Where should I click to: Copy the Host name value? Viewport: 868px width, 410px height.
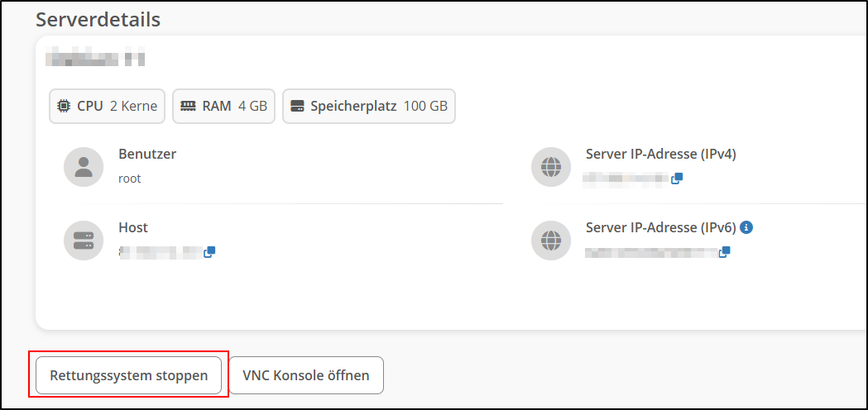[x=209, y=251]
